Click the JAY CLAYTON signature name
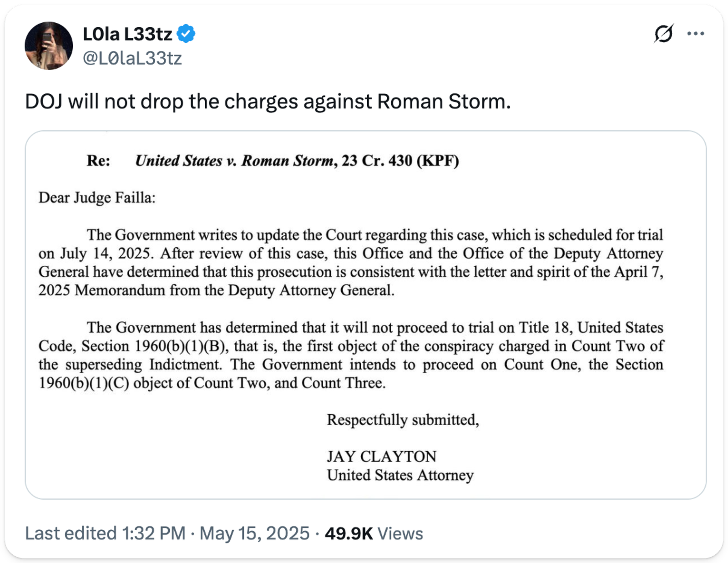 381,456
